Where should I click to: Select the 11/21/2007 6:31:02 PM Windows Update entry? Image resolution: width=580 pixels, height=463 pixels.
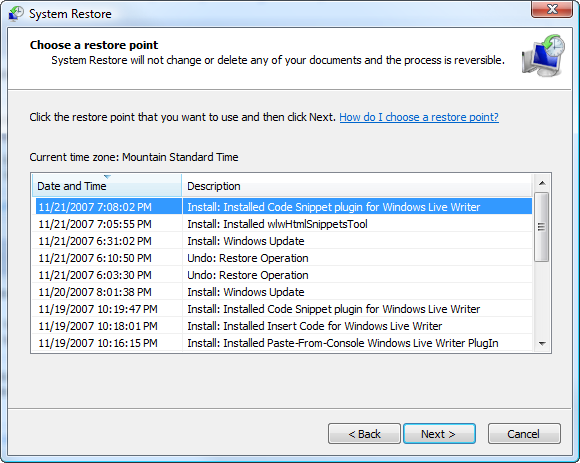[x=282, y=241]
